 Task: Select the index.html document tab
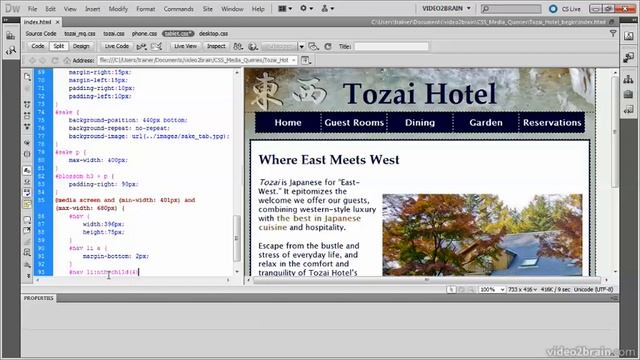(x=38, y=22)
